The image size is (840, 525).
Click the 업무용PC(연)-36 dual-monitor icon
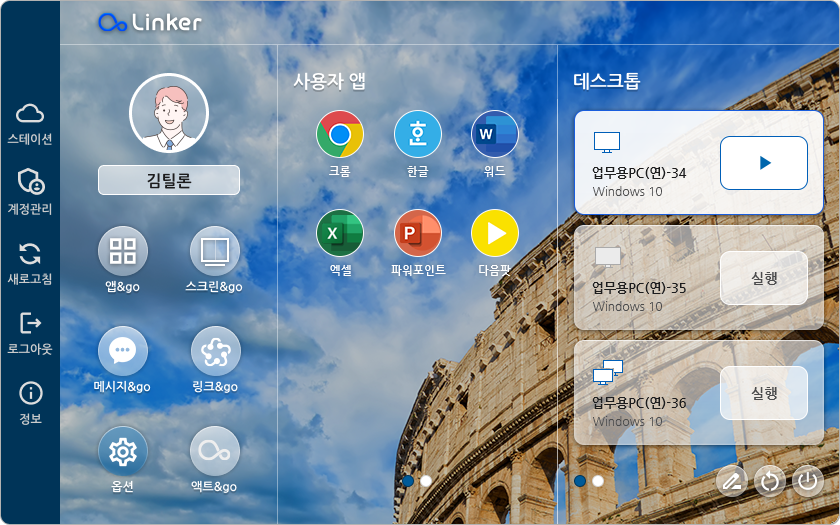tap(608, 372)
